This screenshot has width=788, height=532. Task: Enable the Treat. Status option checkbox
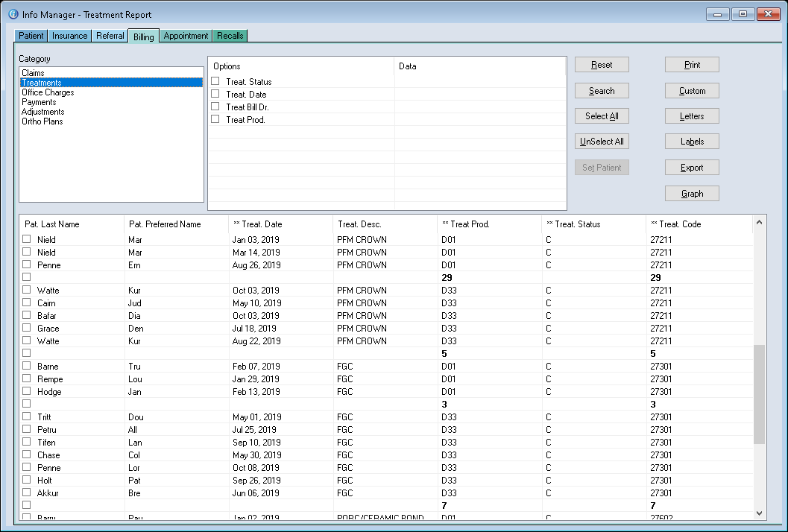pos(215,81)
